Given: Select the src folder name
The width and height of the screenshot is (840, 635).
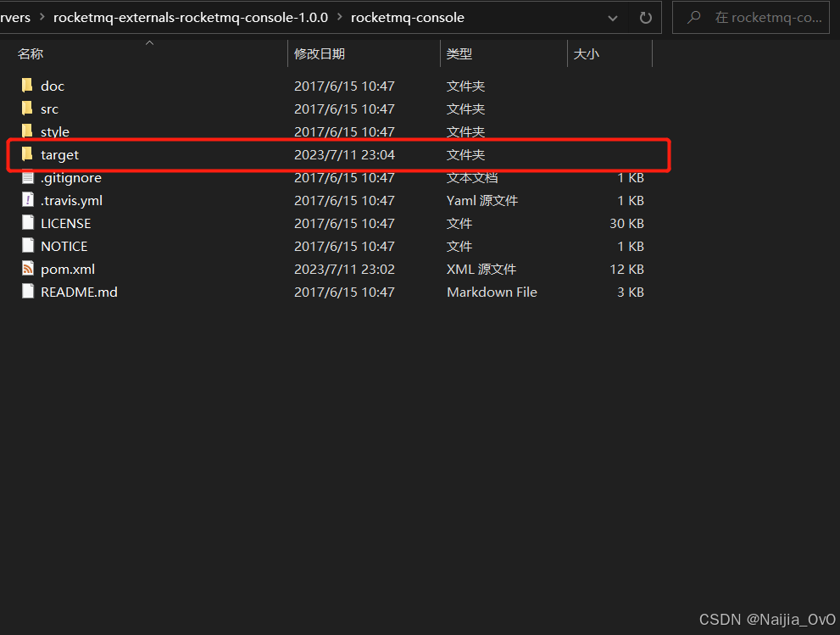Looking at the screenshot, I should [49, 109].
